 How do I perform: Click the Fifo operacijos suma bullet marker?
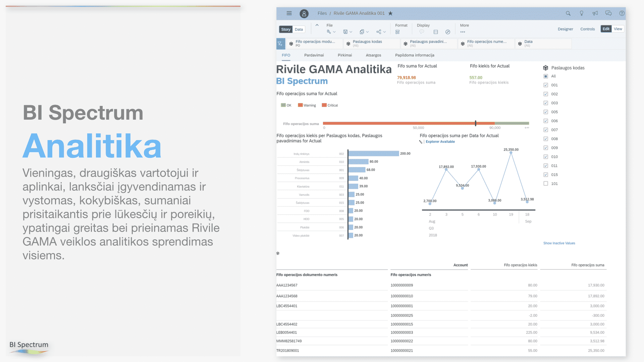475,123
